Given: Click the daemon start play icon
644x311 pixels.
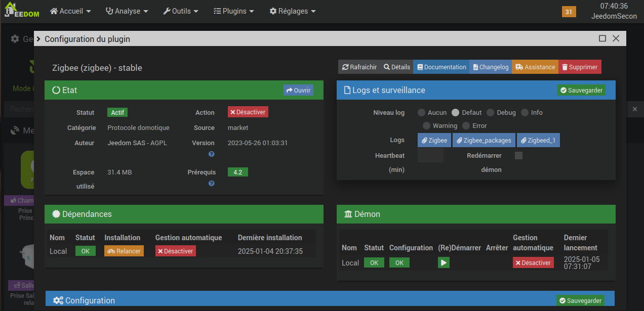Looking at the screenshot, I should [x=444, y=263].
